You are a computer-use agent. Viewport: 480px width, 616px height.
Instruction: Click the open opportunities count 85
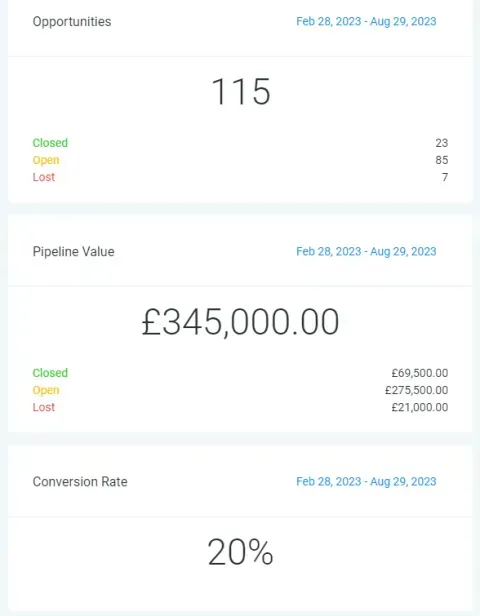coord(442,160)
